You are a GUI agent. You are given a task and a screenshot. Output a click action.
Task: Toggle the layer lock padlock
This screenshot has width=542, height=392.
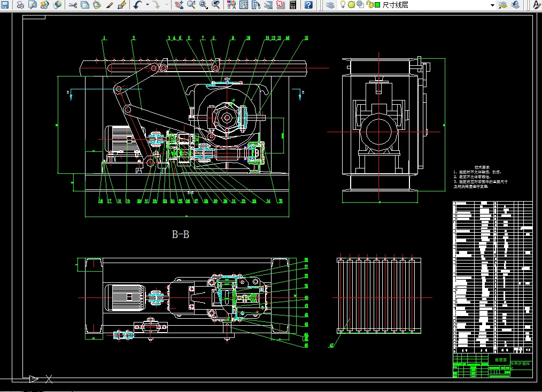click(369, 4)
